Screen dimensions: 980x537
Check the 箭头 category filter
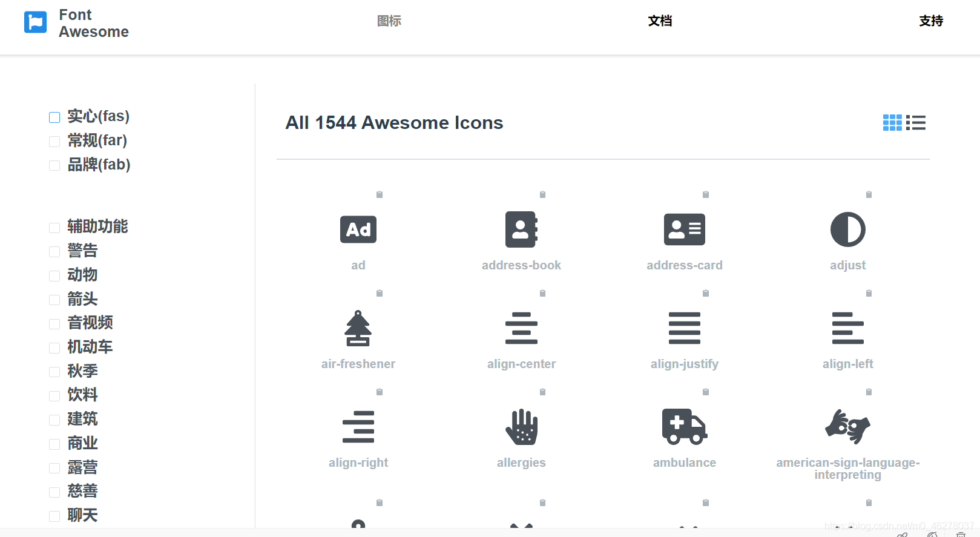[x=54, y=300]
